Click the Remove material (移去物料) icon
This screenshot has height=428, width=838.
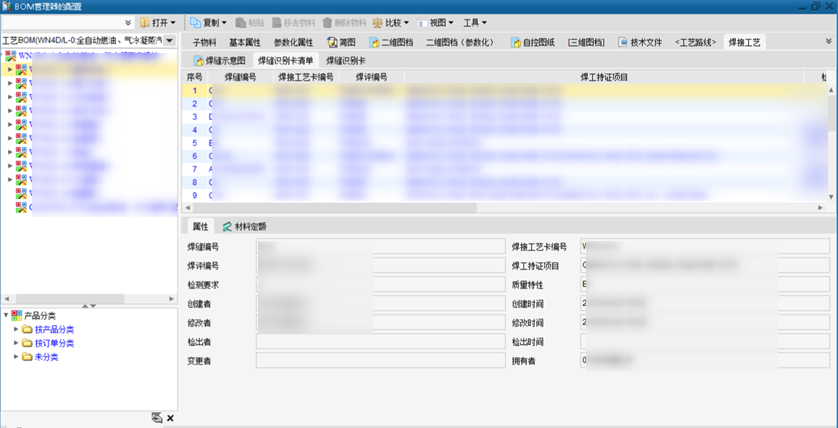coord(276,22)
